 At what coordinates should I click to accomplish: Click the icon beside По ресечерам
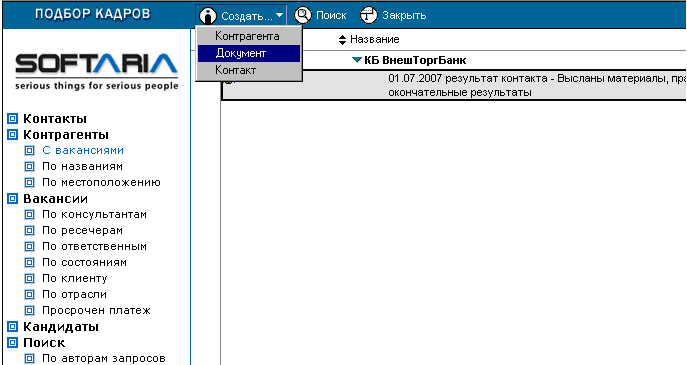point(29,230)
